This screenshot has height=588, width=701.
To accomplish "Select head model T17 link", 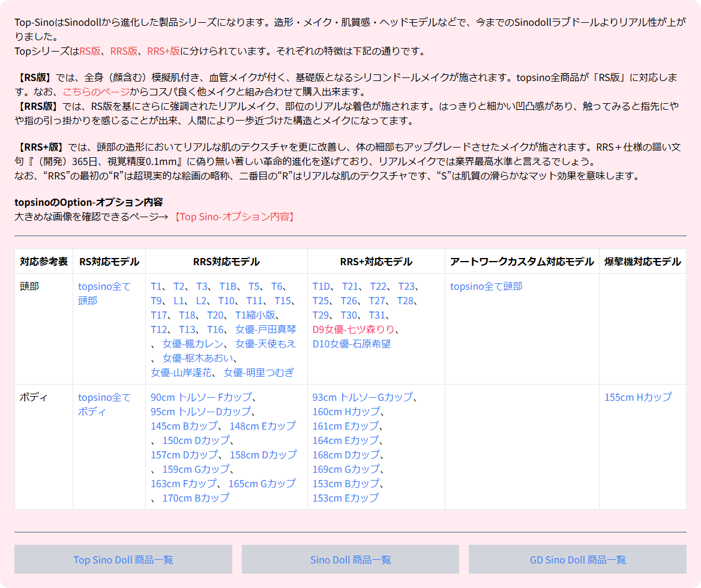I will [158, 315].
